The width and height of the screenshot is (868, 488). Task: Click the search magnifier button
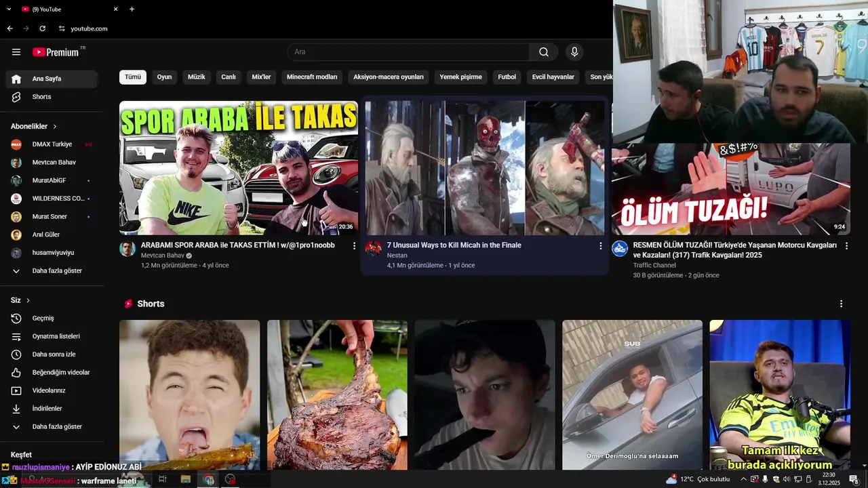pos(544,52)
